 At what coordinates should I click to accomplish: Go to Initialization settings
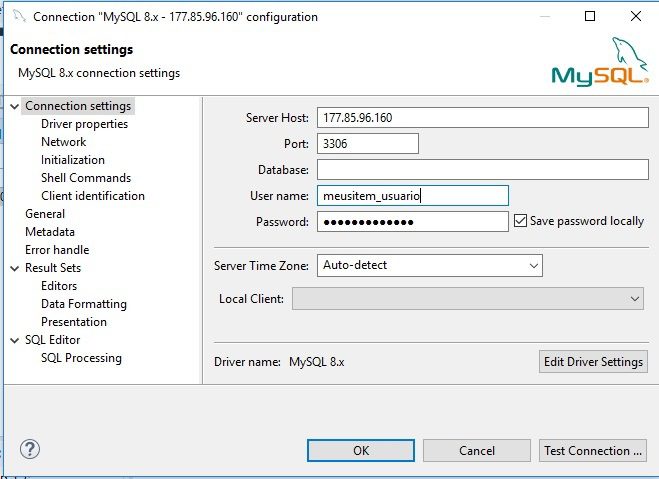[x=73, y=160]
